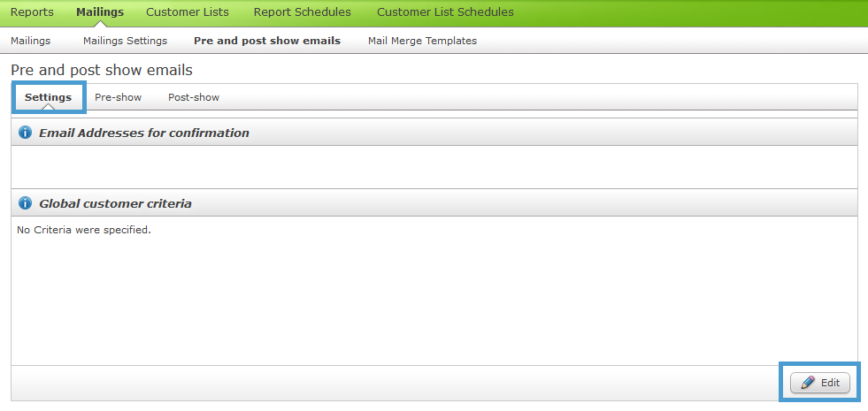Go to Report Schedules
Viewport: 868px width, 411px height.
[x=303, y=12]
